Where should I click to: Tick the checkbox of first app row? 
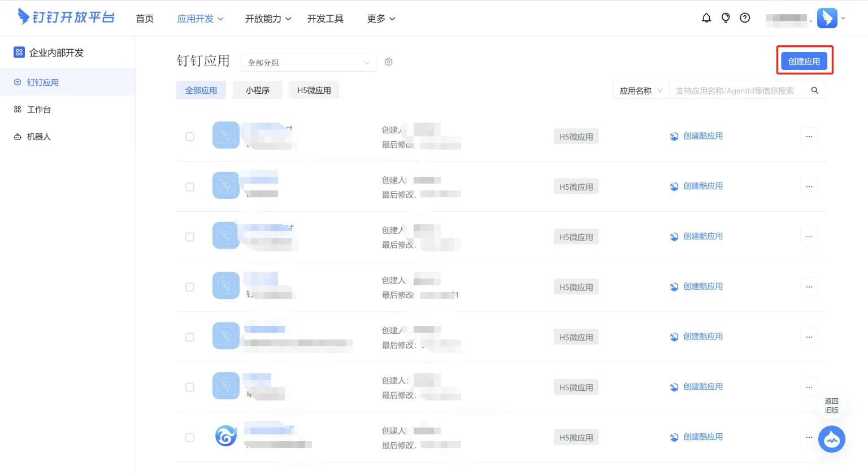tap(190, 137)
